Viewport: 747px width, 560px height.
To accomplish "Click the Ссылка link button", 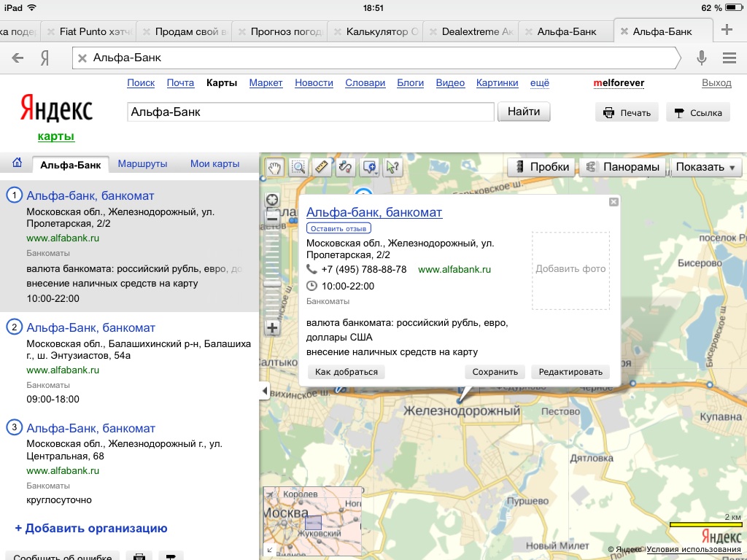I will click(x=698, y=113).
